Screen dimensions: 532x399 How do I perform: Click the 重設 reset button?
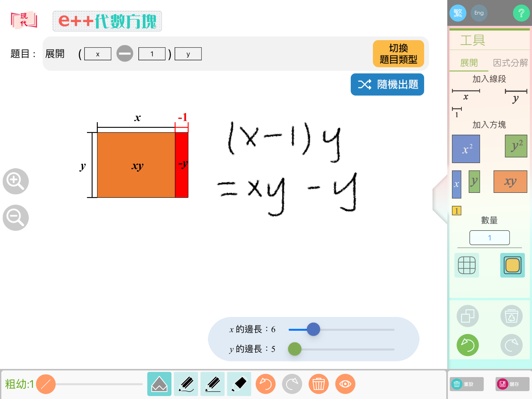(x=466, y=384)
